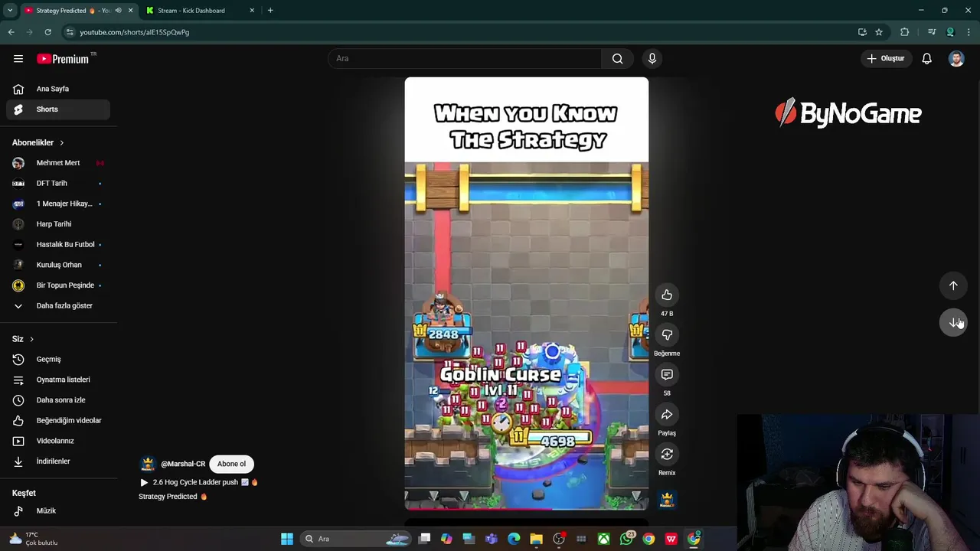This screenshot has width=980, height=551.
Task: Open 1 Menajer Hikayesi channel
Action: coord(58,204)
